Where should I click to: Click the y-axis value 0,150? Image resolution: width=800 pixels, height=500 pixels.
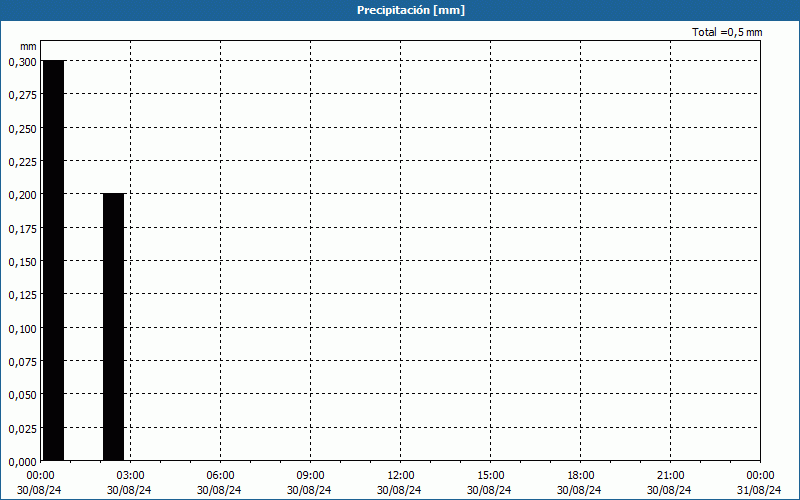(x=22, y=262)
